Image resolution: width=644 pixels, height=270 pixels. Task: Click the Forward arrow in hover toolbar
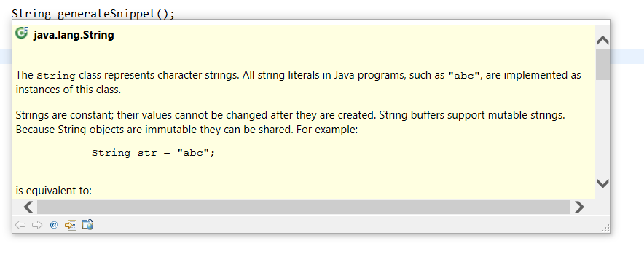tap(37, 225)
